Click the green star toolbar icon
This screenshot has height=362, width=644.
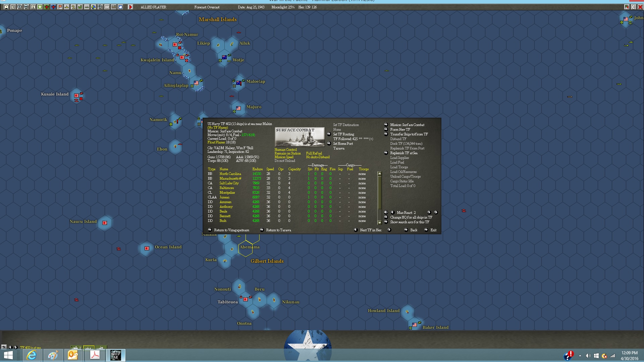[40, 7]
